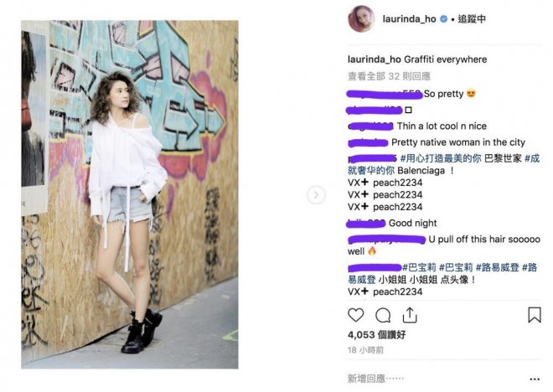Viewport: 553px width, 392px height.
Task: Share the post using the share icon
Action: pyautogui.click(x=410, y=315)
